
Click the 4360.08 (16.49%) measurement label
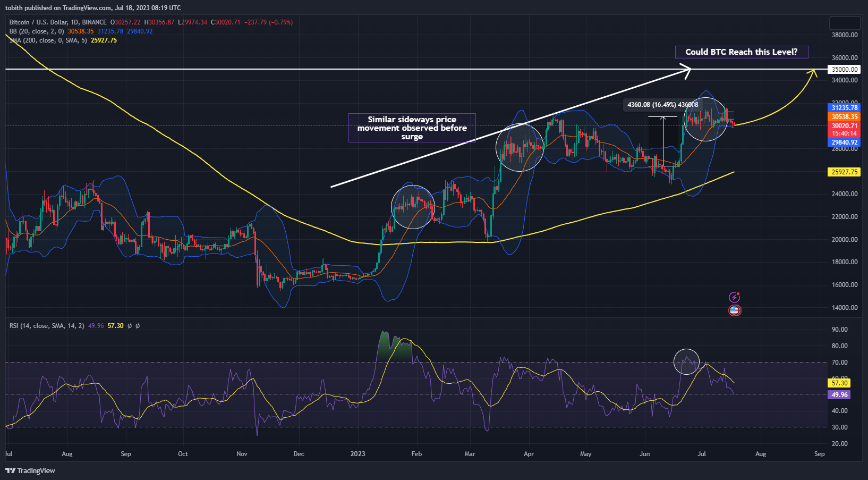click(662, 105)
